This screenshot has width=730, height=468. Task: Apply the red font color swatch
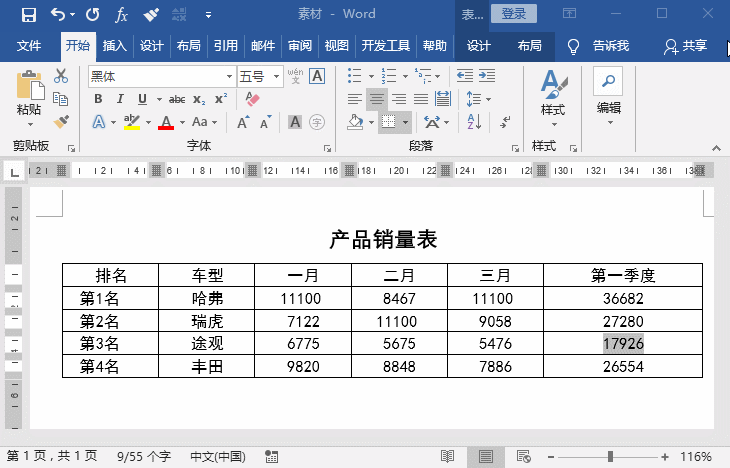tap(165, 122)
